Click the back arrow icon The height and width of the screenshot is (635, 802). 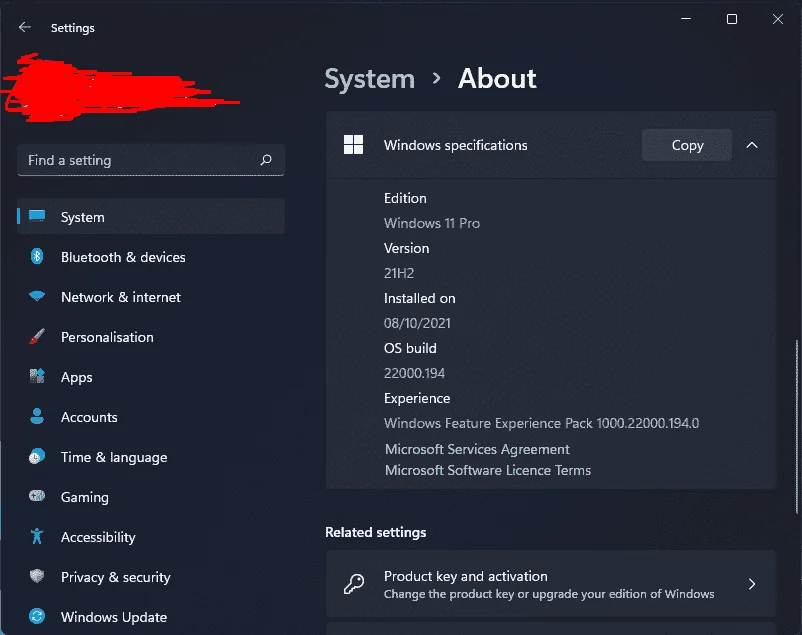[25, 28]
